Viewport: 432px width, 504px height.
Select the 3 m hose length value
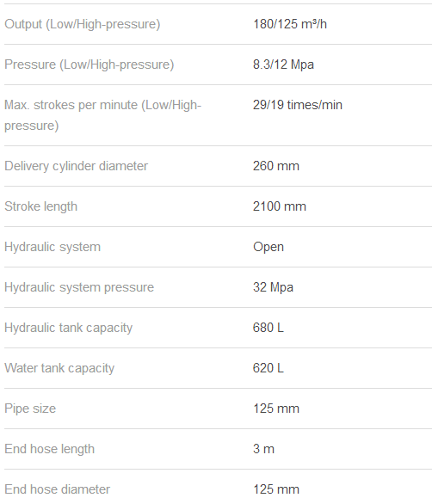pyautogui.click(x=264, y=449)
